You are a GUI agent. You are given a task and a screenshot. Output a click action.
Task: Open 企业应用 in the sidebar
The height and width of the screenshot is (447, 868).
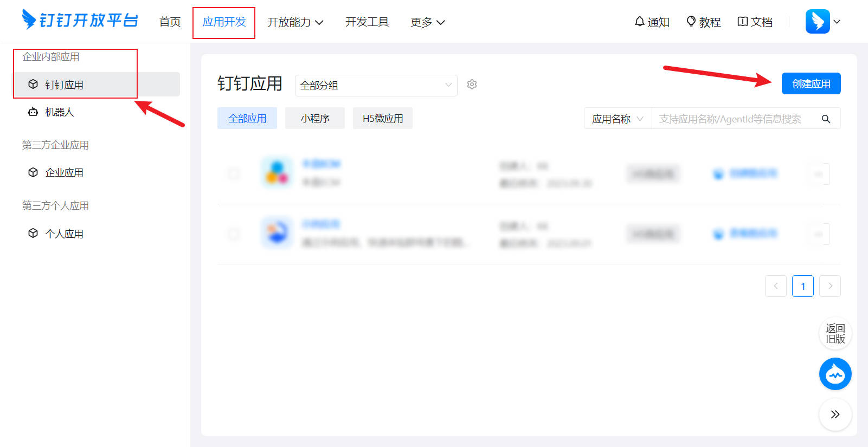97,173
